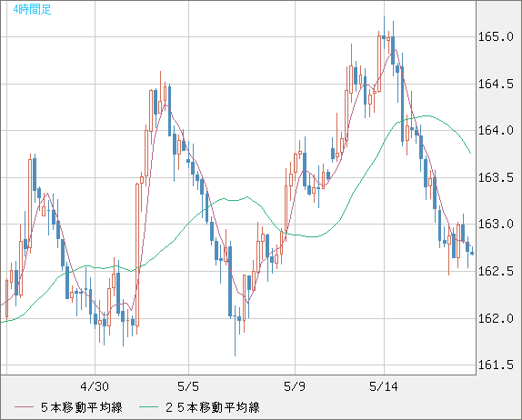Click the 5/5 date axis label
522x420 pixels.
coord(188,386)
